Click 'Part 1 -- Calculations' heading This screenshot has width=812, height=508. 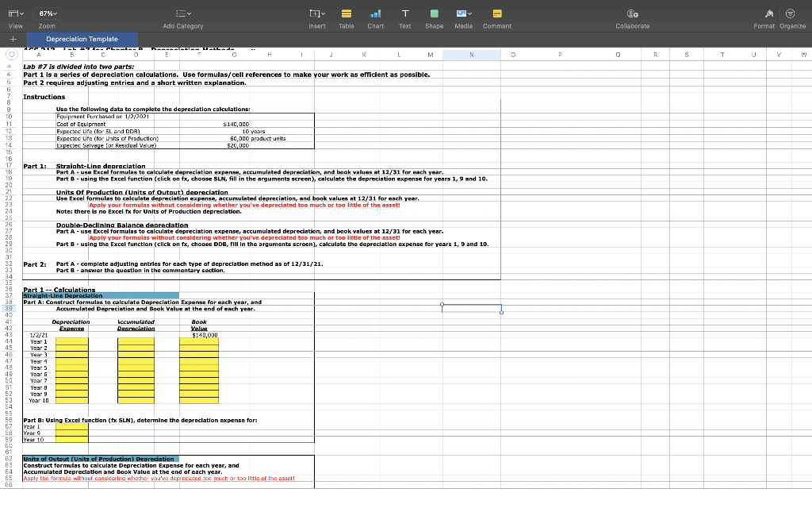click(59, 289)
